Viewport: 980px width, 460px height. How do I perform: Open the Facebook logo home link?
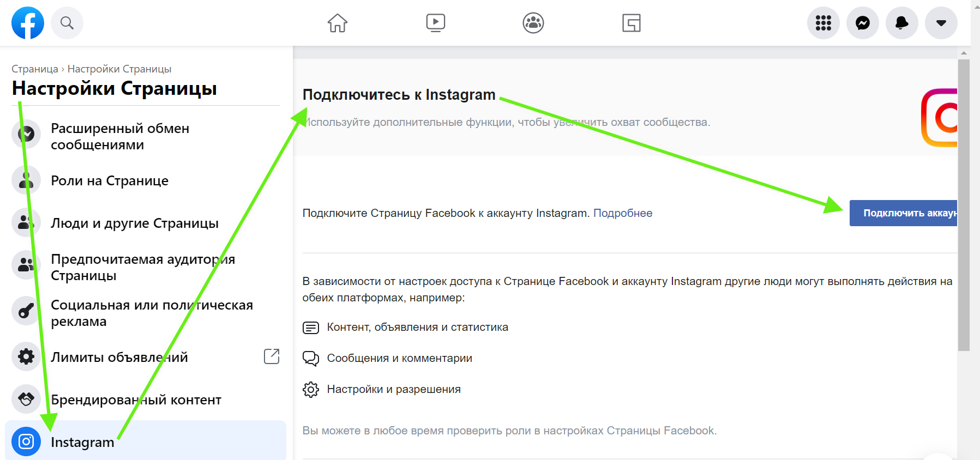tap(28, 23)
